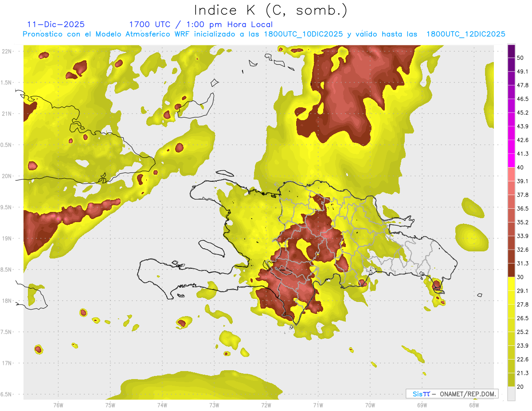Pick the dark brown swatch between 30 and 31.3

pos(511,270)
